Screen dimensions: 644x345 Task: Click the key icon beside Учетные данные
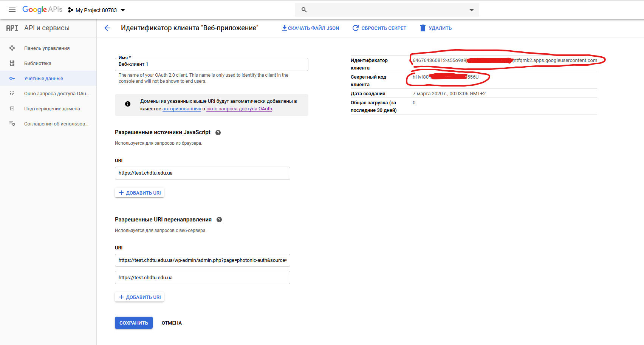click(12, 78)
